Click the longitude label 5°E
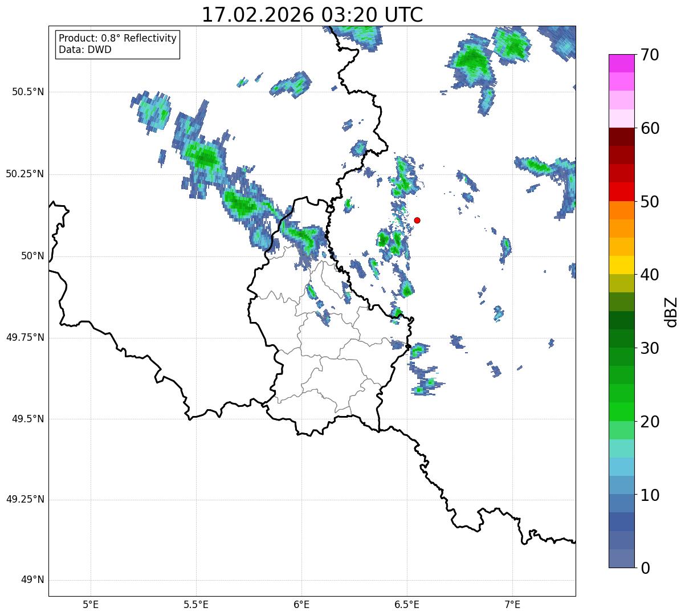Viewport: 685px width, 616px height. click(x=91, y=604)
